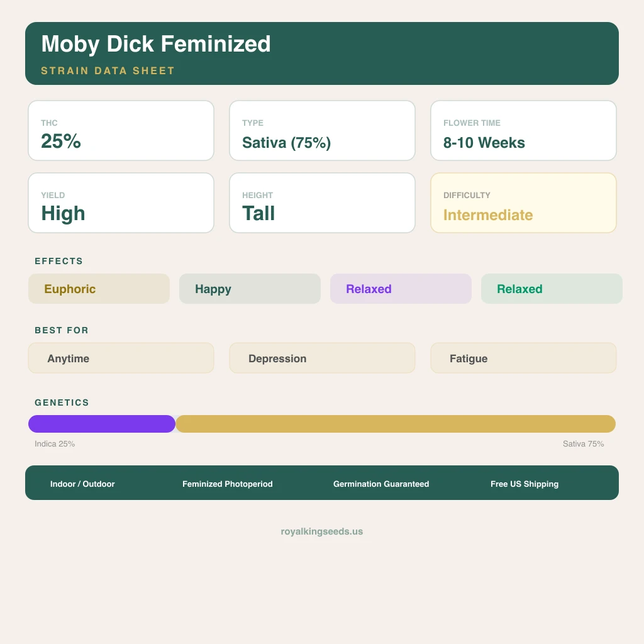Select the THC 25% card

coord(121,131)
